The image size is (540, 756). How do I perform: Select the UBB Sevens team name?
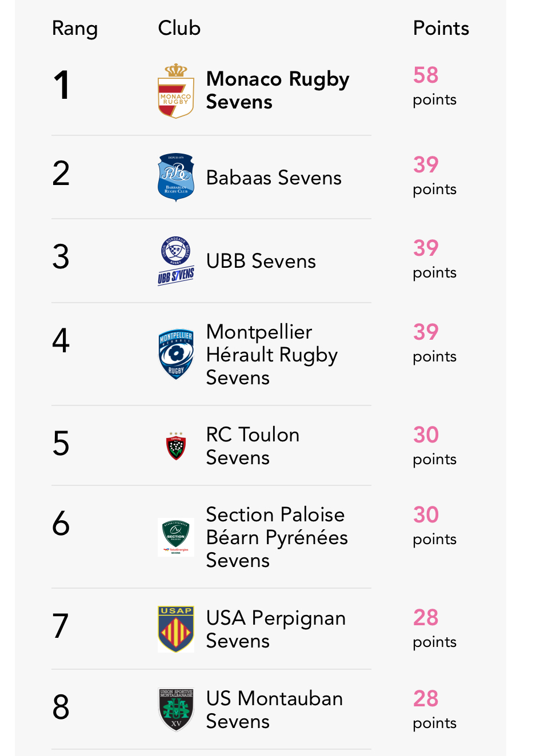pyautogui.click(x=261, y=261)
